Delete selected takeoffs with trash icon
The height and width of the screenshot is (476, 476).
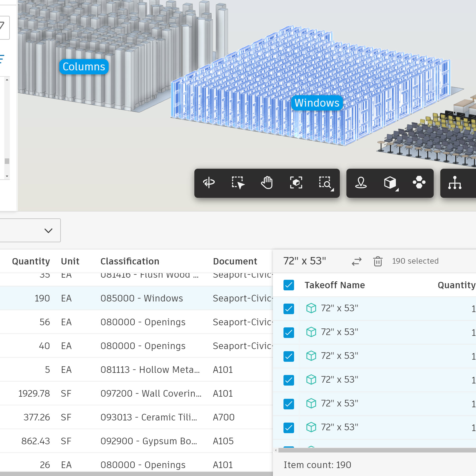(378, 261)
